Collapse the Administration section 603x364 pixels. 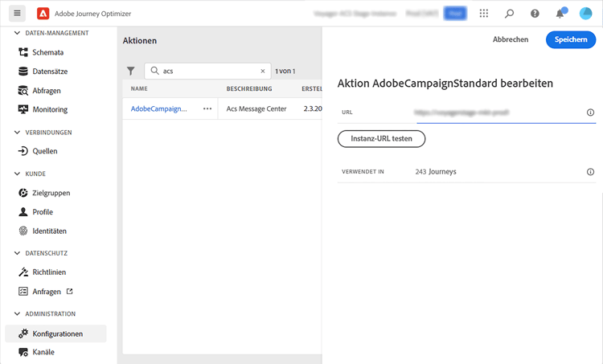17,313
